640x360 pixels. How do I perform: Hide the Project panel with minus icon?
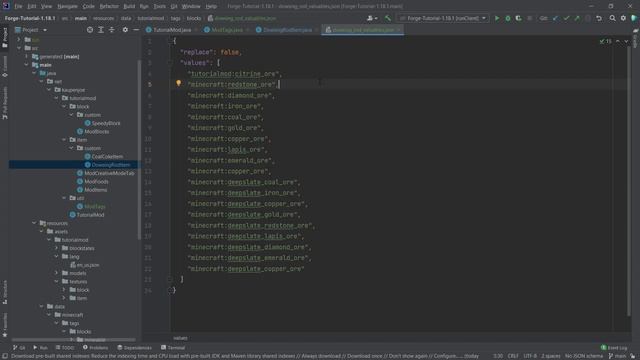(x=136, y=30)
